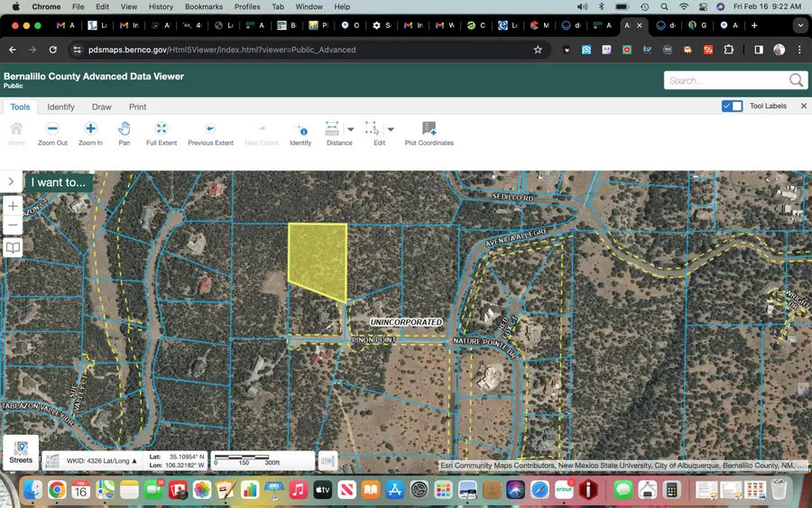The image size is (812, 508).
Task: Switch to the Draw tab
Action: (x=101, y=106)
